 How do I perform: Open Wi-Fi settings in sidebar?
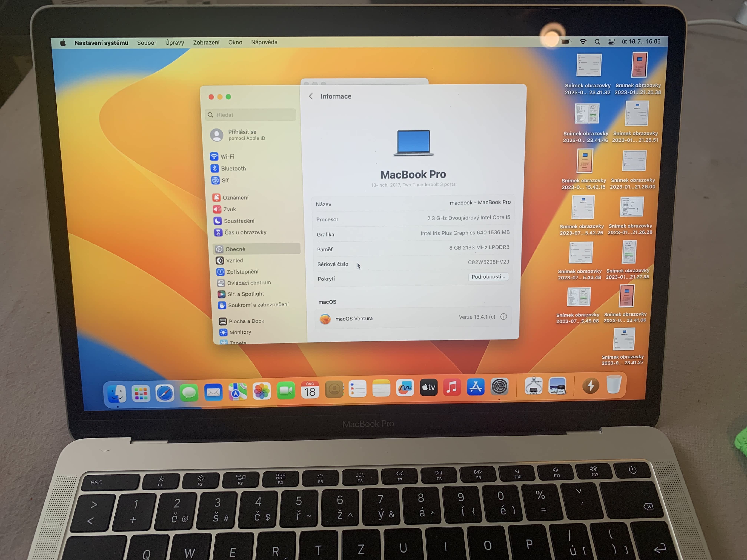coord(227,157)
